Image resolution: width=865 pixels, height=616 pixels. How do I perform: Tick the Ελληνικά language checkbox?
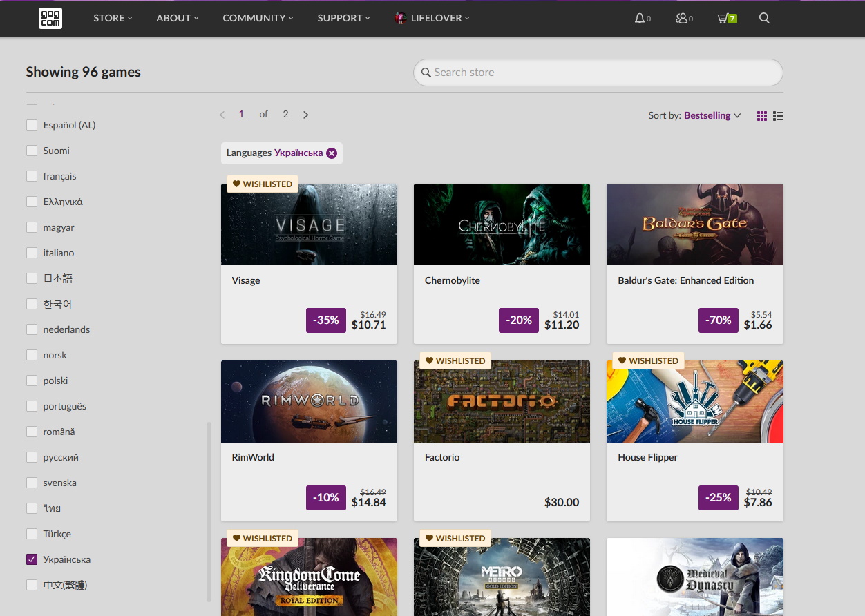click(x=32, y=202)
